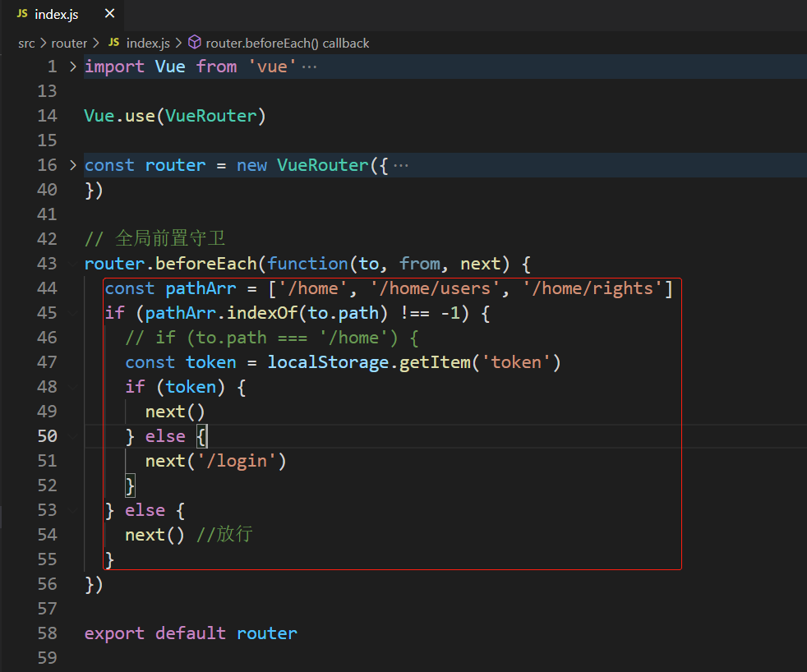Viewport: 807px width, 672px height.
Task: Click 'const router' on line 16
Action: 145,165
